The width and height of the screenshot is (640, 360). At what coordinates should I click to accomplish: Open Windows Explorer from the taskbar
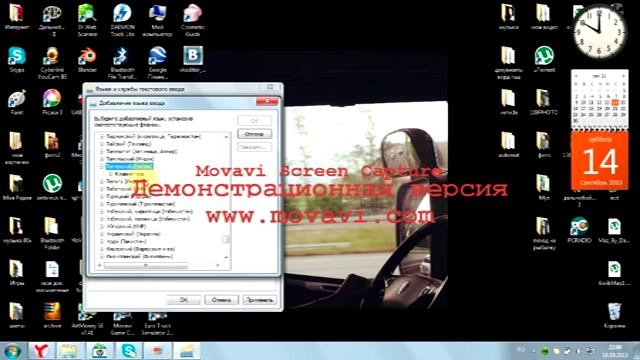click(69, 351)
